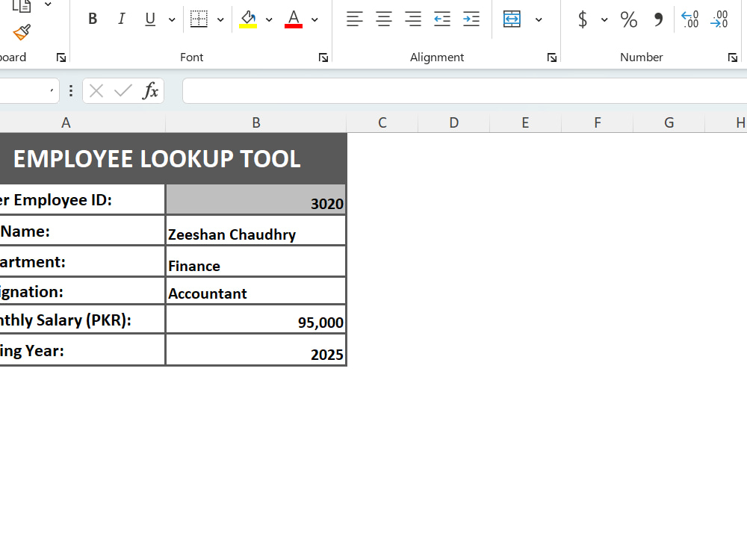Toggle Underline formatting
This screenshot has height=560, width=747.
coord(150,19)
